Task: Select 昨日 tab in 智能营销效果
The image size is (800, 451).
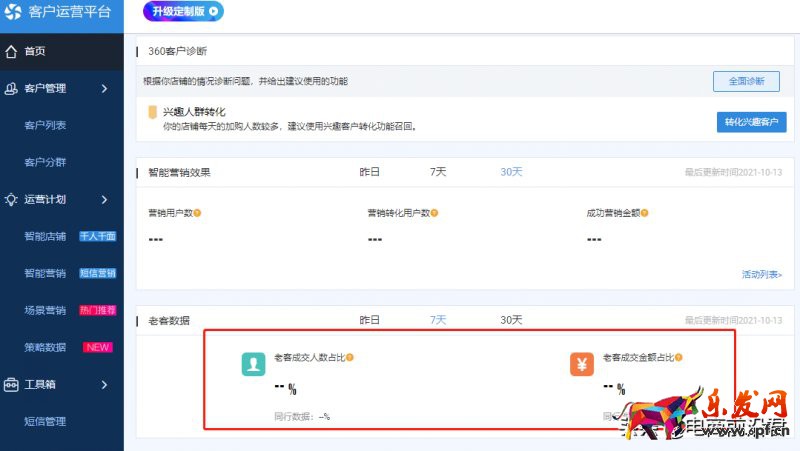Action: (x=370, y=172)
